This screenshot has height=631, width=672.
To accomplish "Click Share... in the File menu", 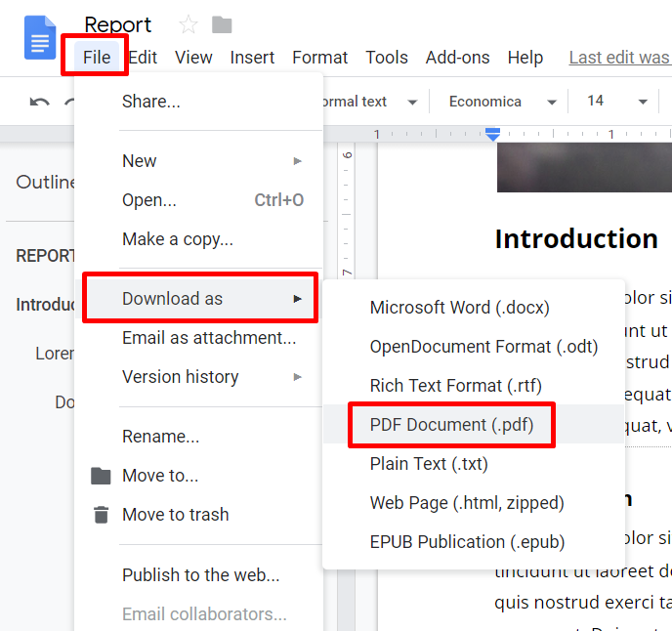I will pyautogui.click(x=150, y=102).
